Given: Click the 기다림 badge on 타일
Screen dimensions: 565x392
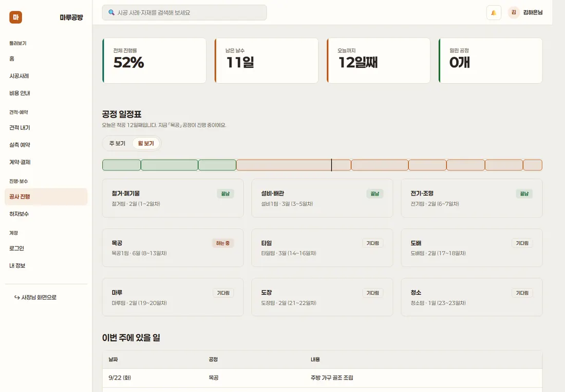Looking at the screenshot, I should click(x=372, y=243).
